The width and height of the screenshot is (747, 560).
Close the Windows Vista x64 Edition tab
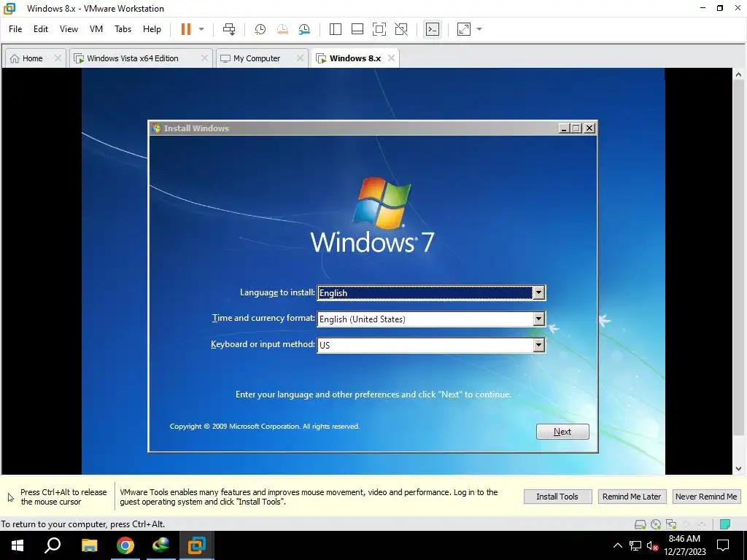(x=204, y=58)
